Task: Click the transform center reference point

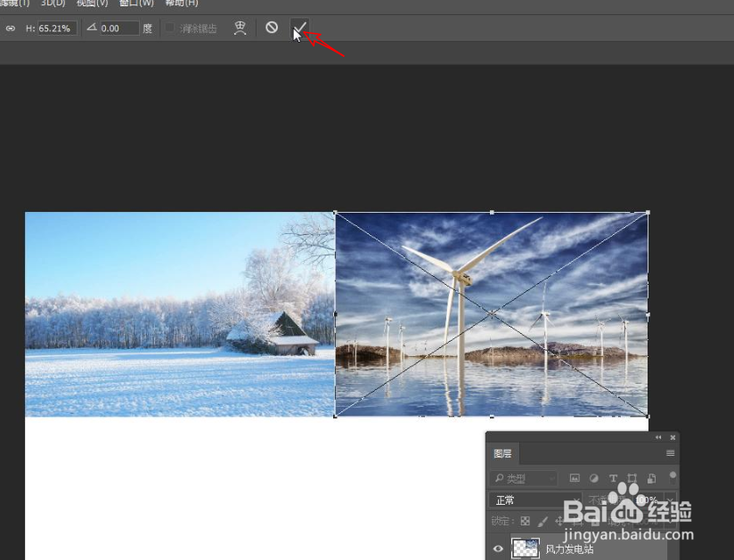Action: click(x=492, y=314)
